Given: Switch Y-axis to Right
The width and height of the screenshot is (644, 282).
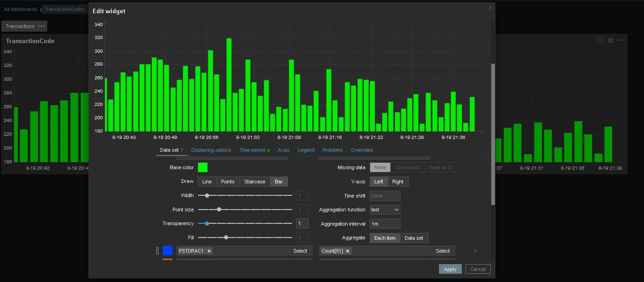Looking at the screenshot, I should tap(398, 182).
